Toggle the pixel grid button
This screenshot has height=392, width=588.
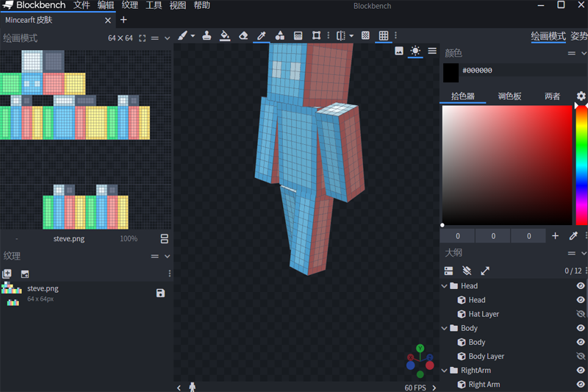[384, 35]
